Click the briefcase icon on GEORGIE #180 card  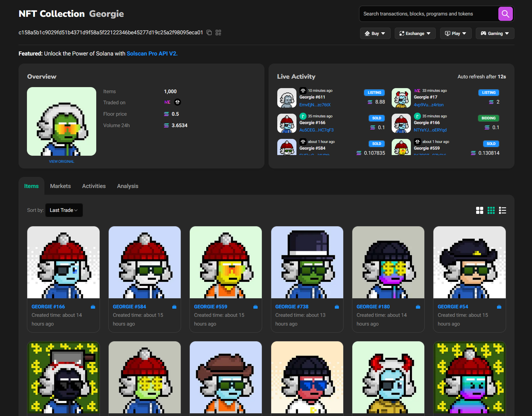pos(418,307)
